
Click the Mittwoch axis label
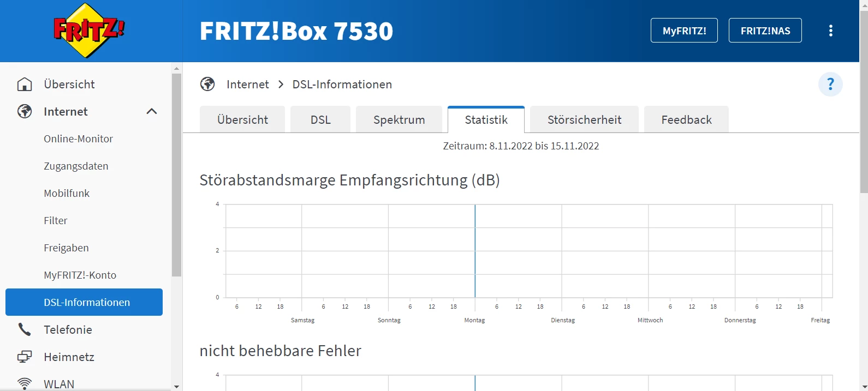[x=650, y=320]
